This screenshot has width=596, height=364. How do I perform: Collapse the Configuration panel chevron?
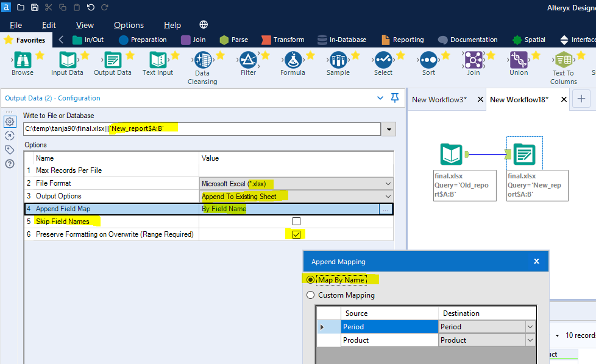[380, 98]
